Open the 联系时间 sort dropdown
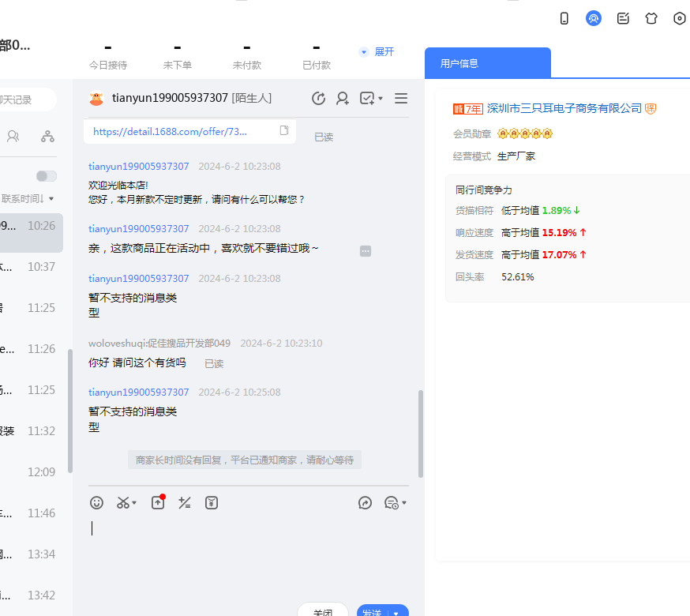 [x=28, y=198]
